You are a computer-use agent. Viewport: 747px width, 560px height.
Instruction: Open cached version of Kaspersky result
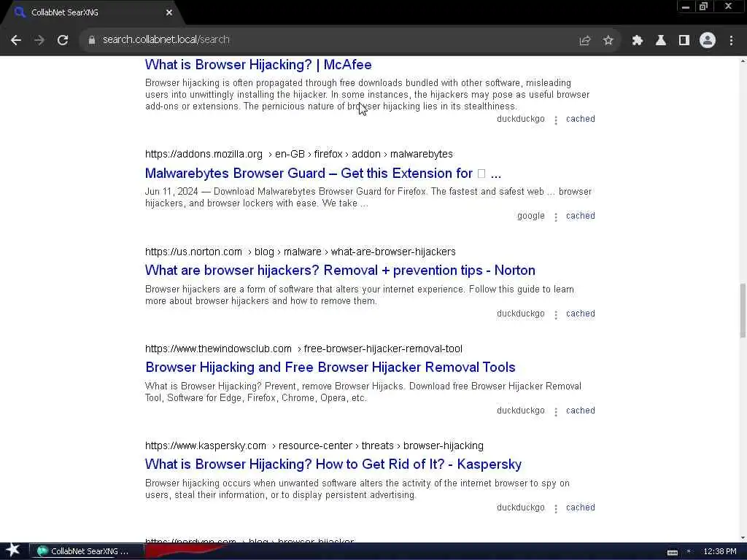(580, 507)
